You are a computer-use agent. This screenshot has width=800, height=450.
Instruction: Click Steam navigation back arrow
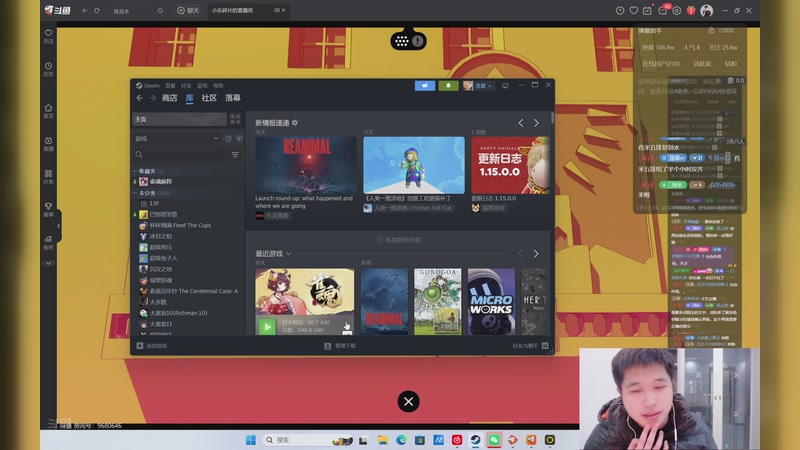(x=139, y=98)
